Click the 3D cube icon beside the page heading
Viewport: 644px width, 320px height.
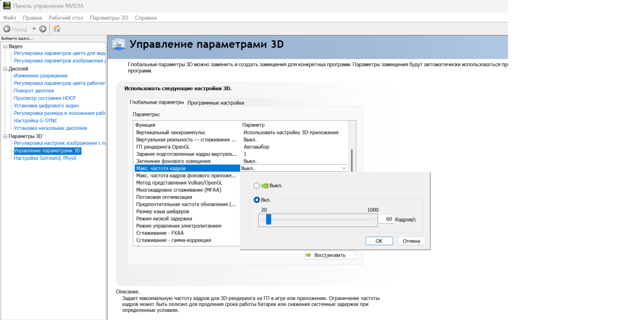[x=118, y=44]
